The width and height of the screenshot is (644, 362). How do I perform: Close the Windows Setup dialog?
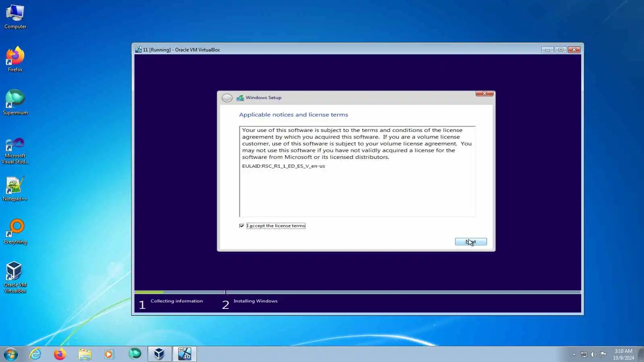(485, 93)
